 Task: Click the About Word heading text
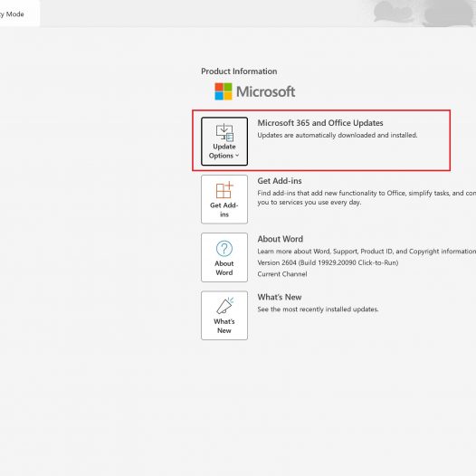[281, 239]
